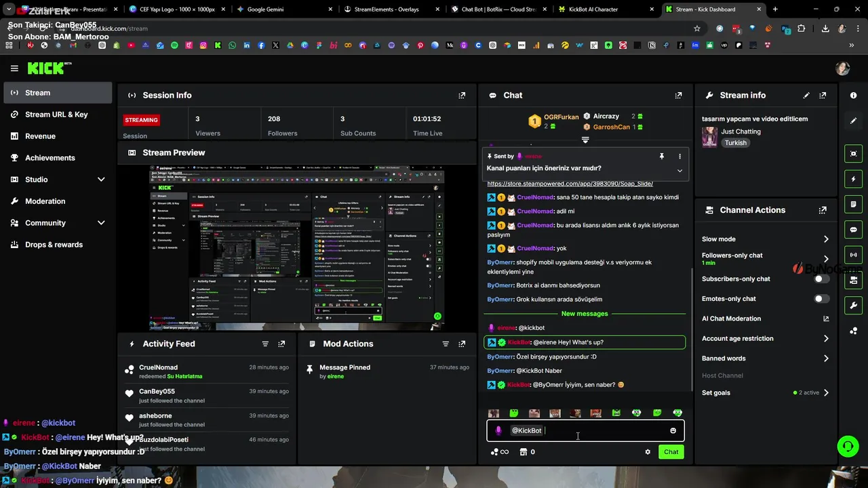Open browser downloads icon
The height and width of the screenshot is (488, 868).
point(825,28)
